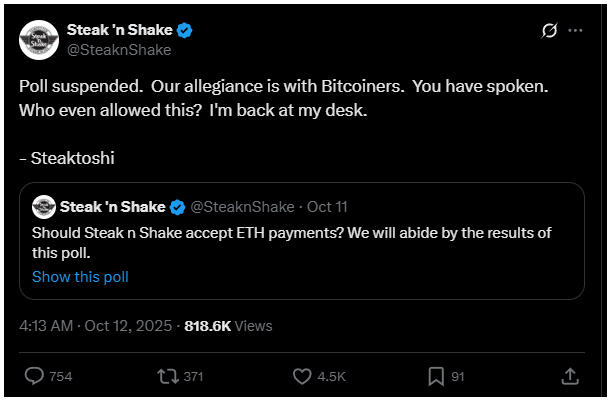
Task: Click the reply comment icon
Action: pyautogui.click(x=34, y=376)
